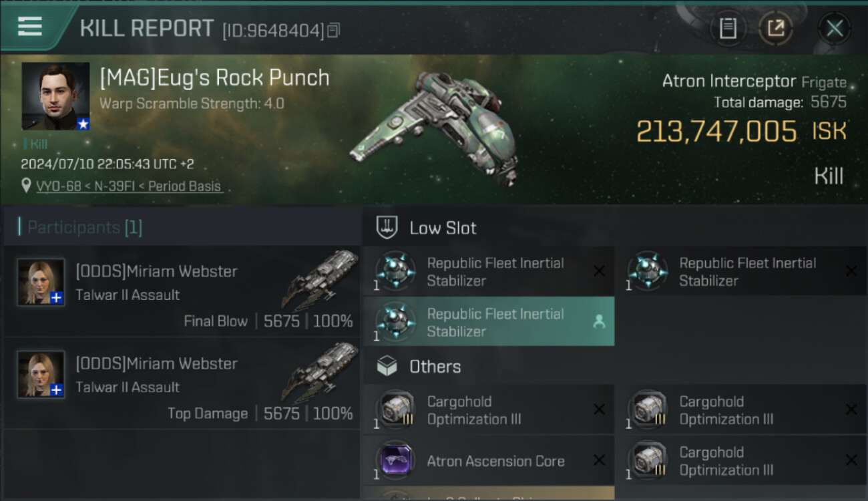Click the Atron Ascension Core icon
This screenshot has width=868, height=501.
(x=395, y=461)
